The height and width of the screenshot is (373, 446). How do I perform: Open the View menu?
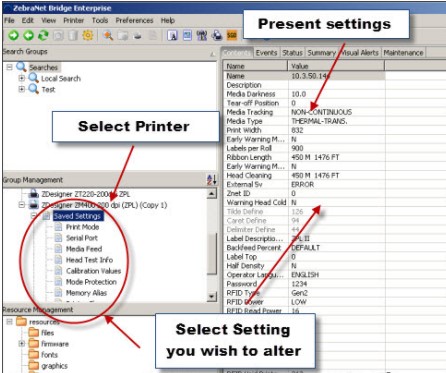tap(49, 21)
